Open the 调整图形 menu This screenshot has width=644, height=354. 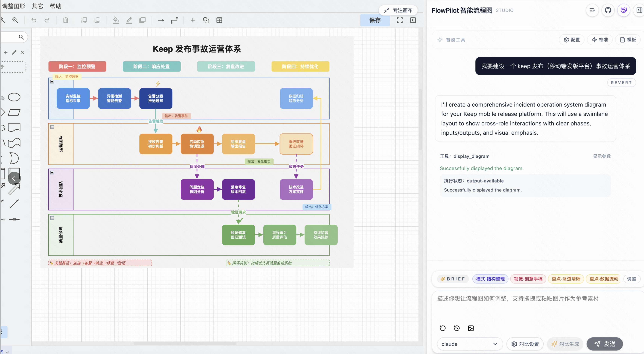point(14,6)
